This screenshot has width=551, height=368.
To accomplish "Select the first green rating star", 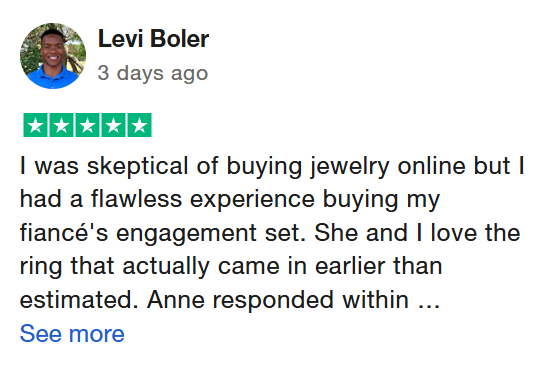I will [x=35, y=125].
